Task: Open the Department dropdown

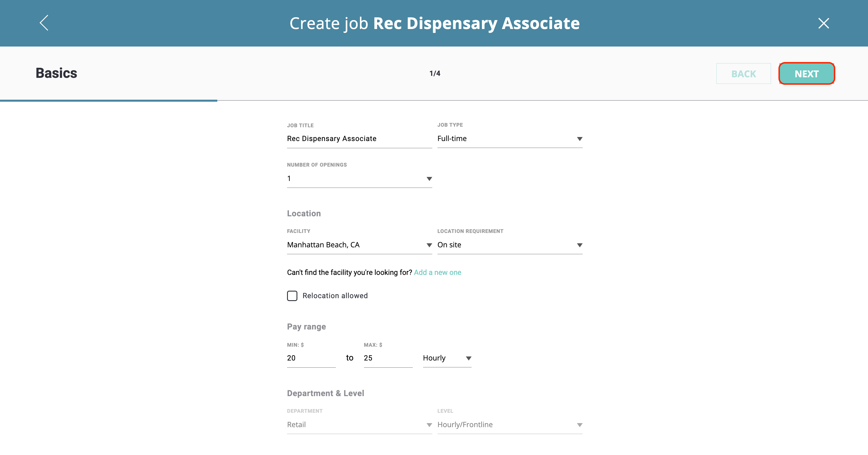Action: [x=359, y=425]
